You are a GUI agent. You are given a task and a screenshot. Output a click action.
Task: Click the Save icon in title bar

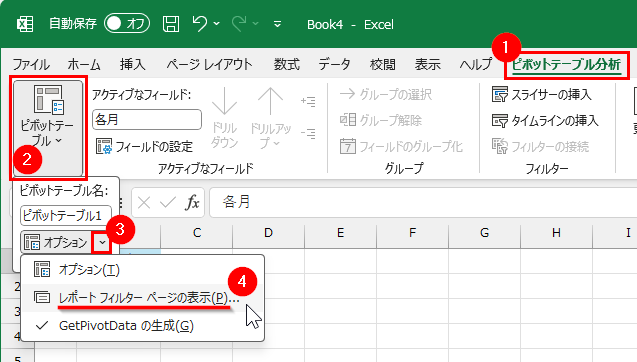pyautogui.click(x=171, y=24)
